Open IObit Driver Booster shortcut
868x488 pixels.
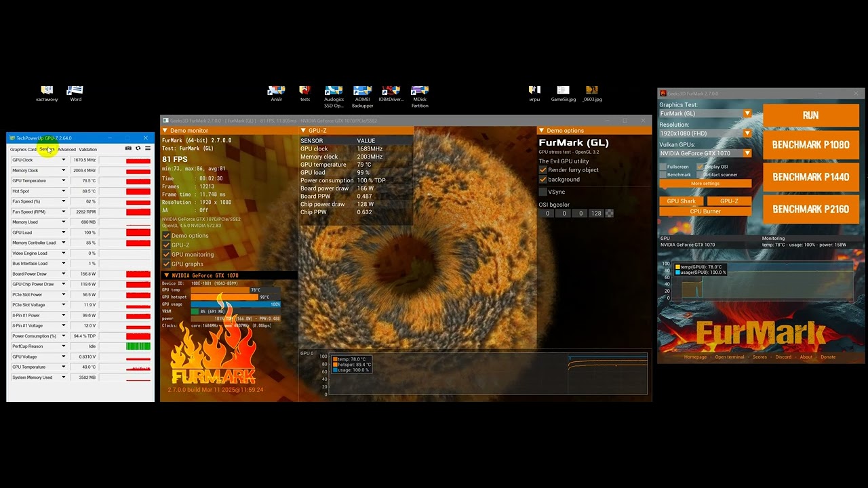391,94
